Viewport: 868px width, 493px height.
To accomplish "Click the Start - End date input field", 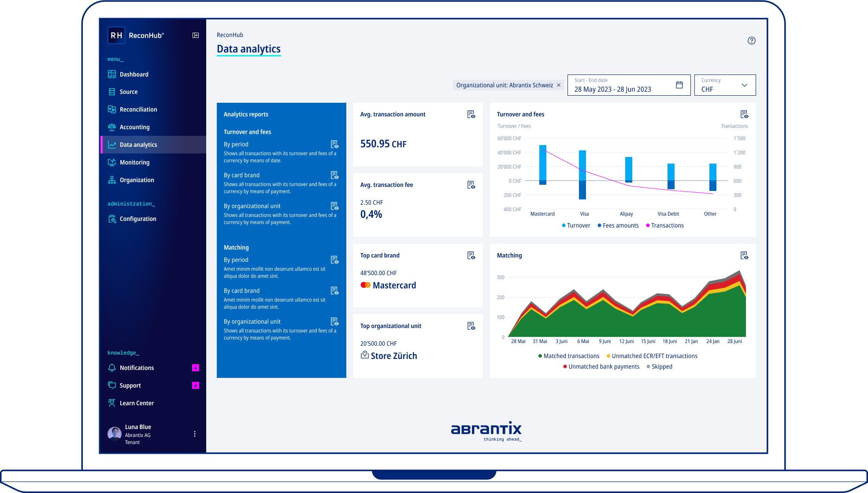I will tap(629, 85).
